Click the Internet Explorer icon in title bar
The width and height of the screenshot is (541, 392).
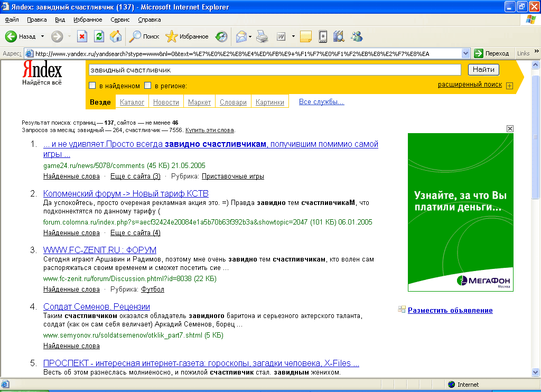tap(5, 6)
